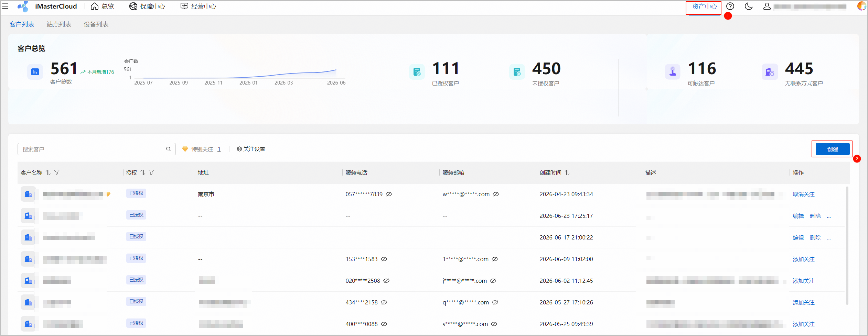Expand more actions for 2026-06-17 row

(829, 238)
